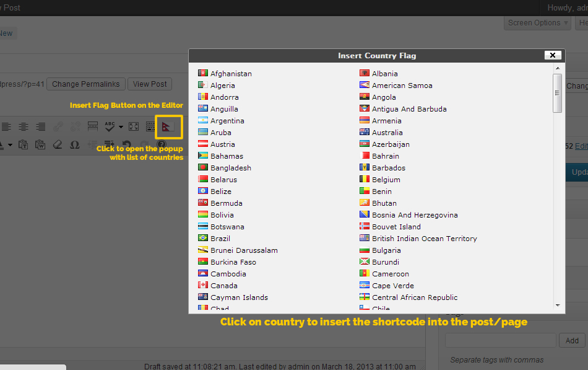
Task: Click the Afghanistan flag icon
Action: pos(203,73)
